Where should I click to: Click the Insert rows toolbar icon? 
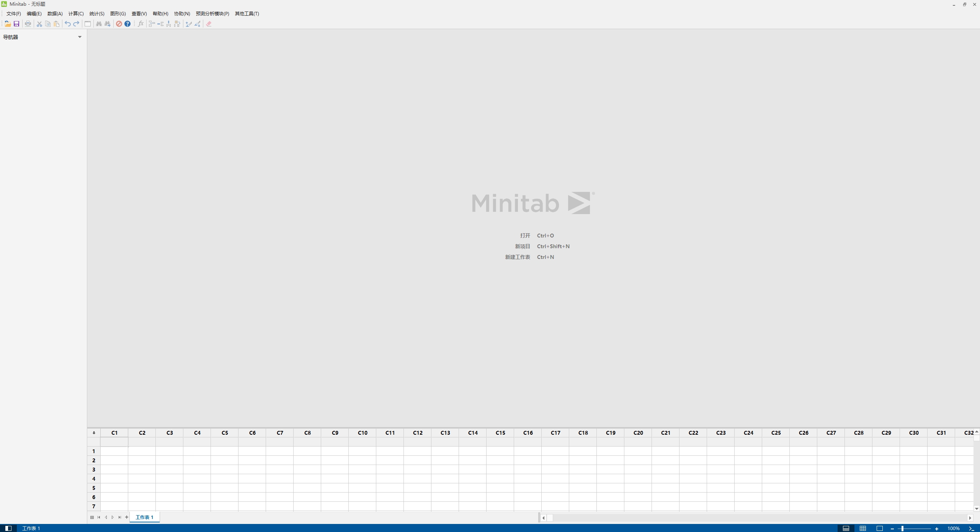point(160,24)
